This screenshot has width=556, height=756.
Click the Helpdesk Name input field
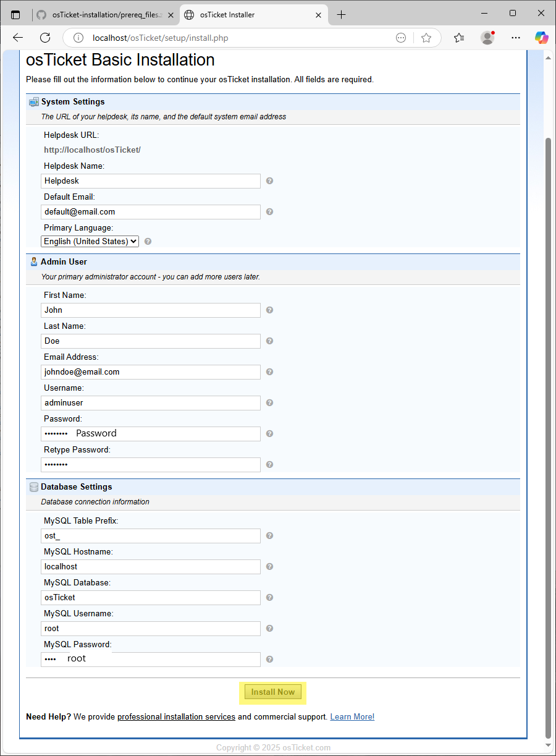[x=151, y=181]
